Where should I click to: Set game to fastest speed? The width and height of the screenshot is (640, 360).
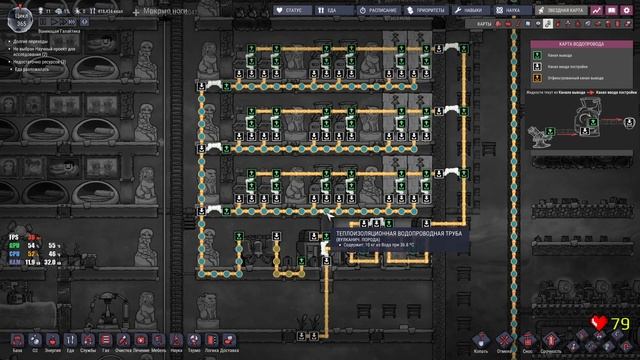point(72,22)
